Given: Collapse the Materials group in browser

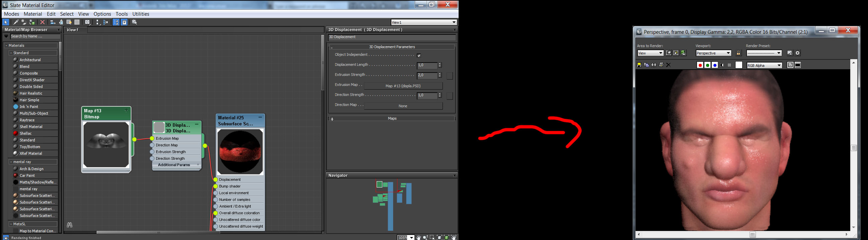Looking at the screenshot, I should [7, 45].
